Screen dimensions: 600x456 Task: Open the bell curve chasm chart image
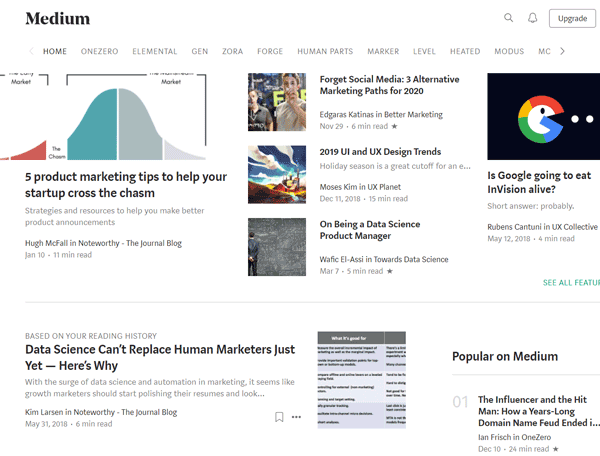pyautogui.click(x=103, y=116)
